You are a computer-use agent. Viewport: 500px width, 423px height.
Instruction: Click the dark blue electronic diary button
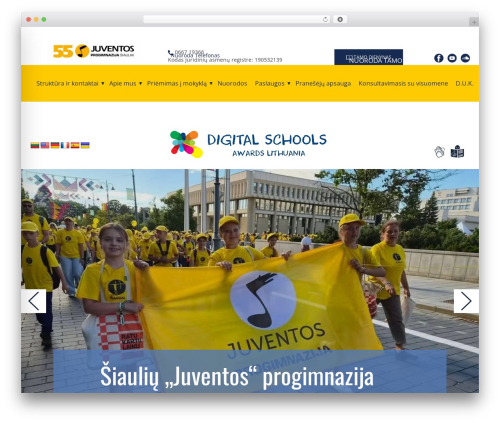tap(368, 57)
